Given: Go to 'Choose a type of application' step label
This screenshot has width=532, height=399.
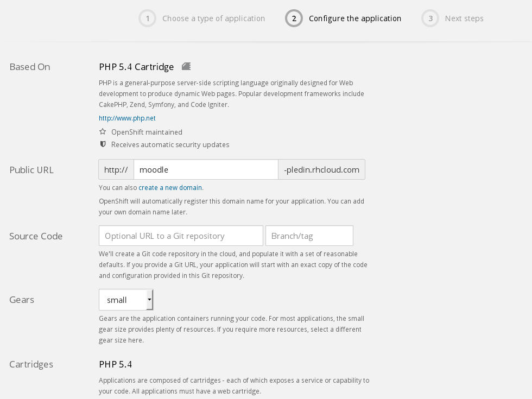Looking at the screenshot, I should [x=213, y=18].
